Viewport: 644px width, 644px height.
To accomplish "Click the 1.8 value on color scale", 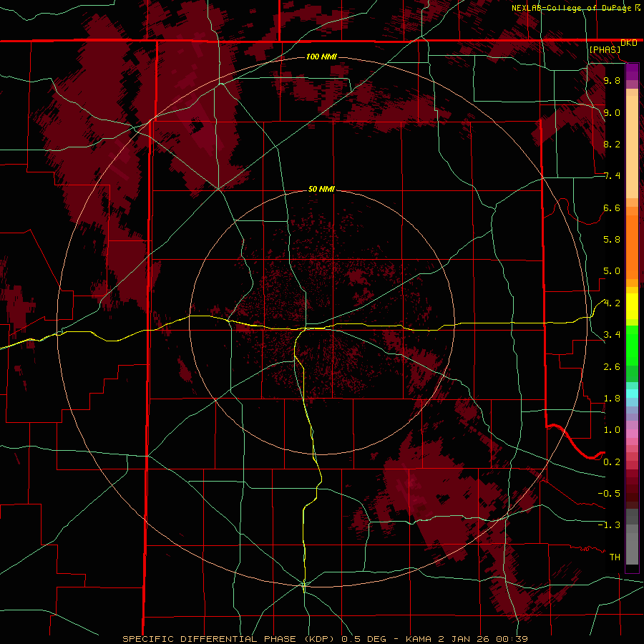I will 612,399.
